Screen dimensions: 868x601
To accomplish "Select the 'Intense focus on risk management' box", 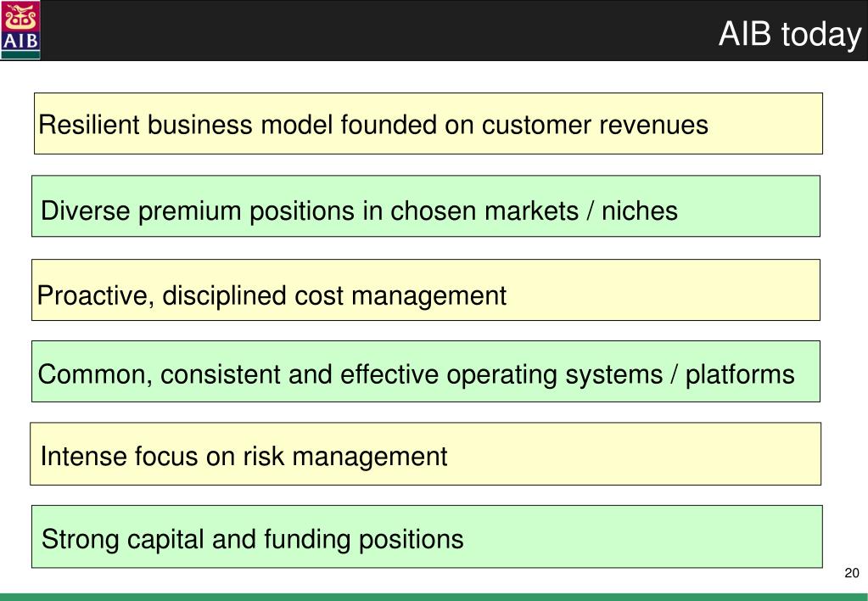I will point(426,453).
